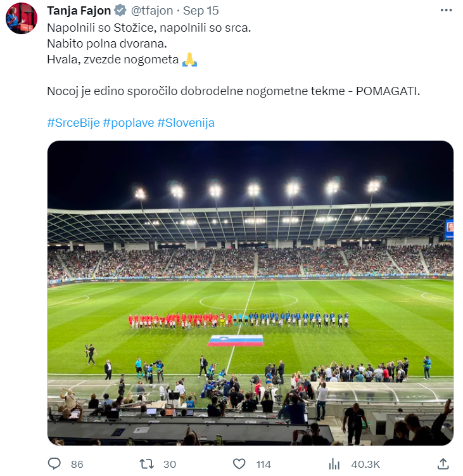463x476 pixels.
Task: Click the @tfajon handle
Action: tap(149, 11)
